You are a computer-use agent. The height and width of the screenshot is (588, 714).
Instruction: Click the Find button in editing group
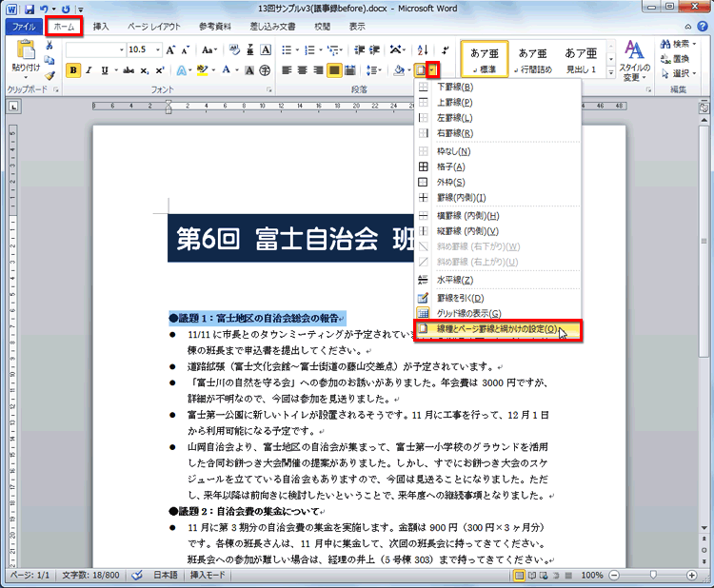pos(678,44)
